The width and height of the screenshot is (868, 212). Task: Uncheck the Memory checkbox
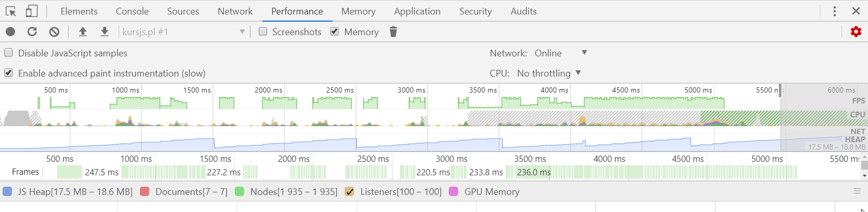pos(335,32)
